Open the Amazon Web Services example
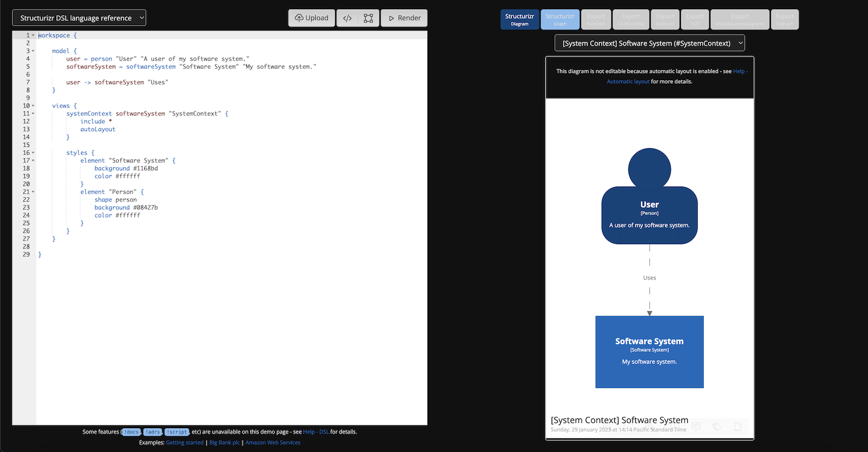Viewport: 868px width, 452px height. pyautogui.click(x=273, y=443)
